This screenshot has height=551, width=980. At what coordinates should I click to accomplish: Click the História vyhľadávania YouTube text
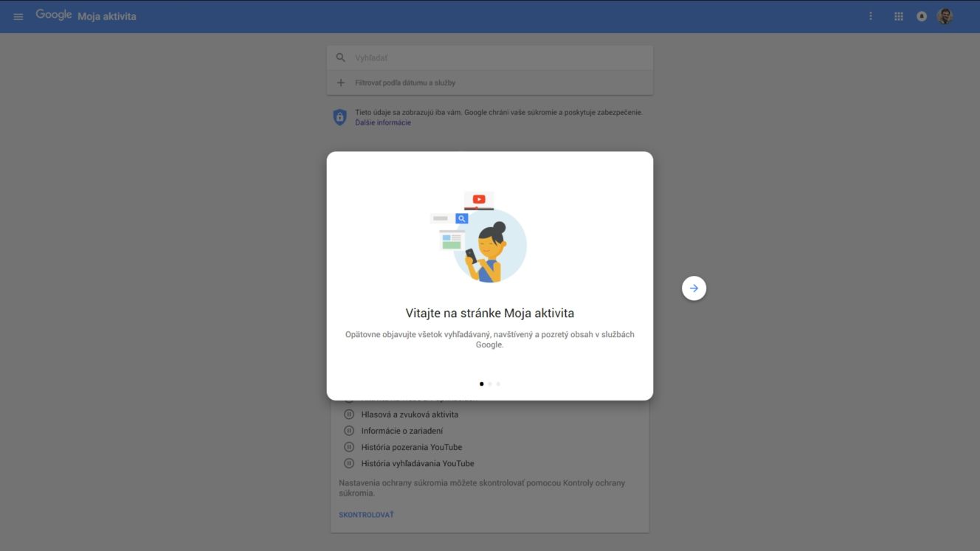[418, 463]
